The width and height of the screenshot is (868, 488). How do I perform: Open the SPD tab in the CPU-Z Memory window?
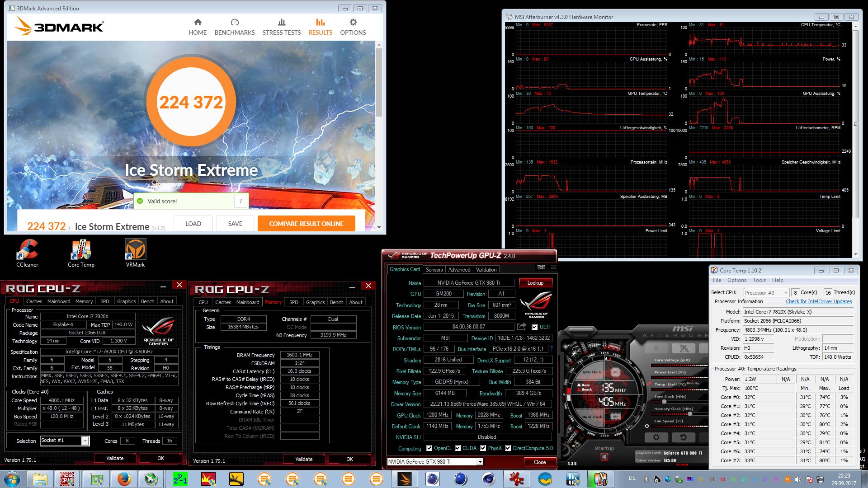(294, 302)
